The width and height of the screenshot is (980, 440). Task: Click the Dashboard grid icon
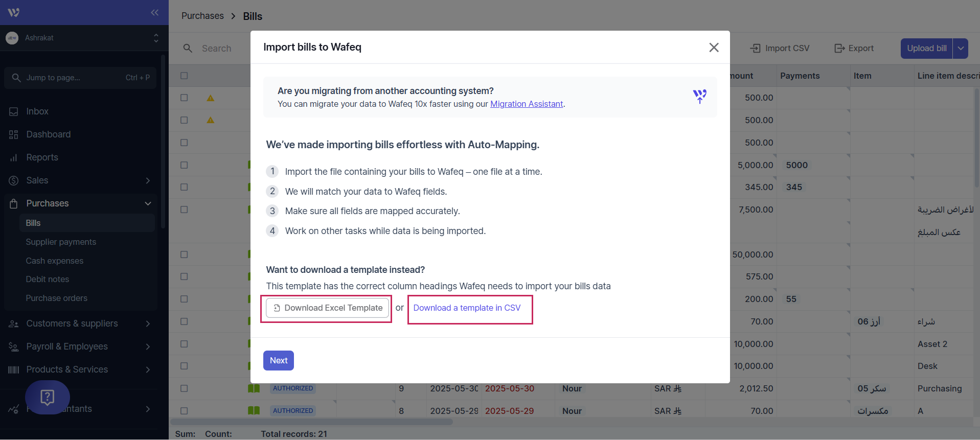14,134
